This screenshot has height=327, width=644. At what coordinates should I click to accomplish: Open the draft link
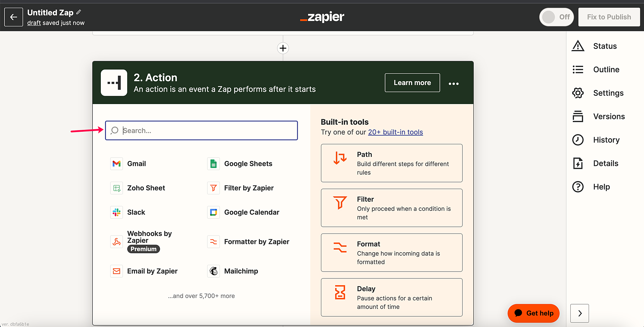[34, 23]
